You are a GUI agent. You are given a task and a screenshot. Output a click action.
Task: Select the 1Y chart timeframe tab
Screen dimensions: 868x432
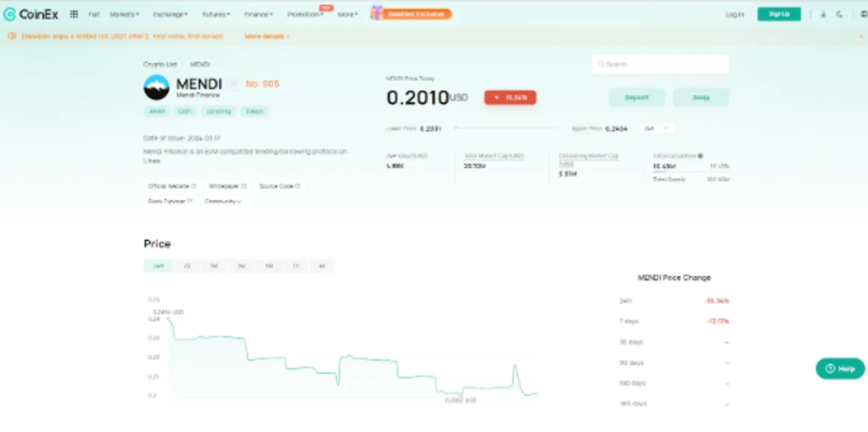[296, 266]
